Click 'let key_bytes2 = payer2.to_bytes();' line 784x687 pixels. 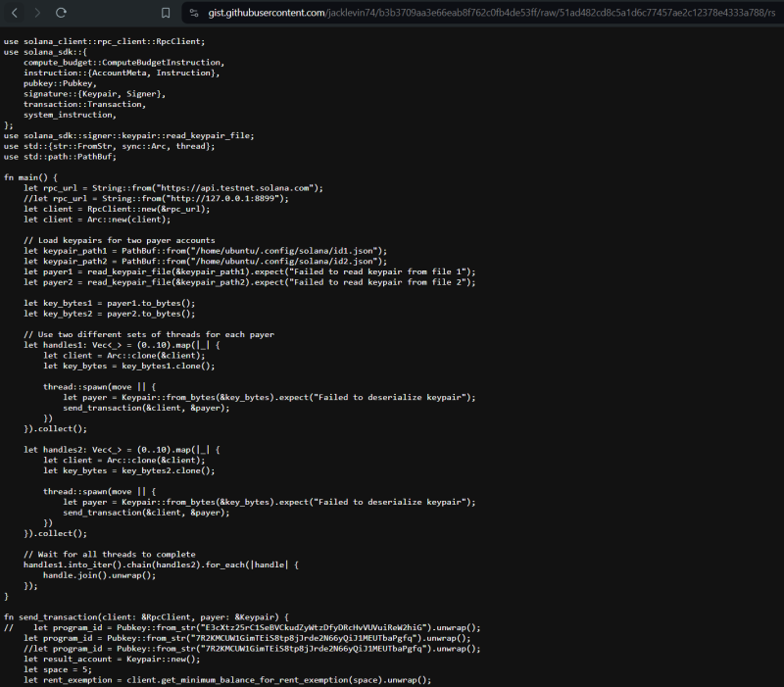109,314
